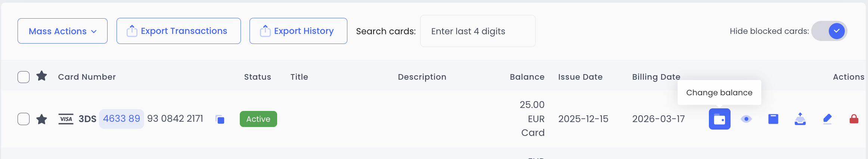Sort by Issue Date column header

tap(580, 77)
